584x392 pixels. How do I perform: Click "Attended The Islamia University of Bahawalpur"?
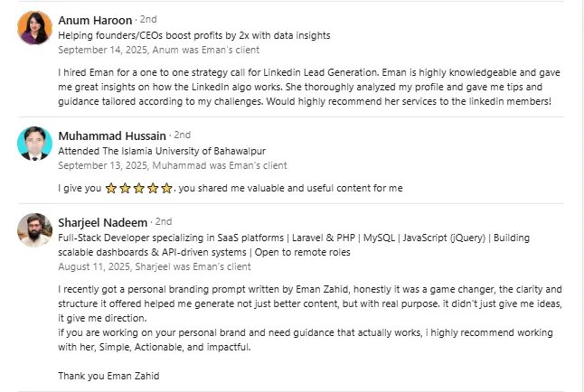(162, 151)
